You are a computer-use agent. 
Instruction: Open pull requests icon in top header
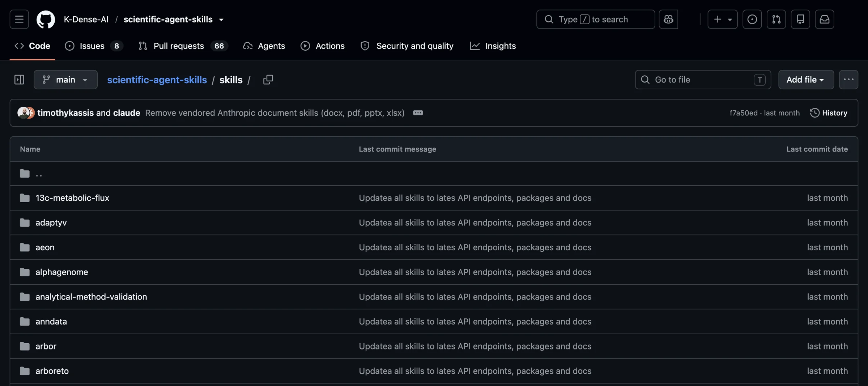coord(776,19)
